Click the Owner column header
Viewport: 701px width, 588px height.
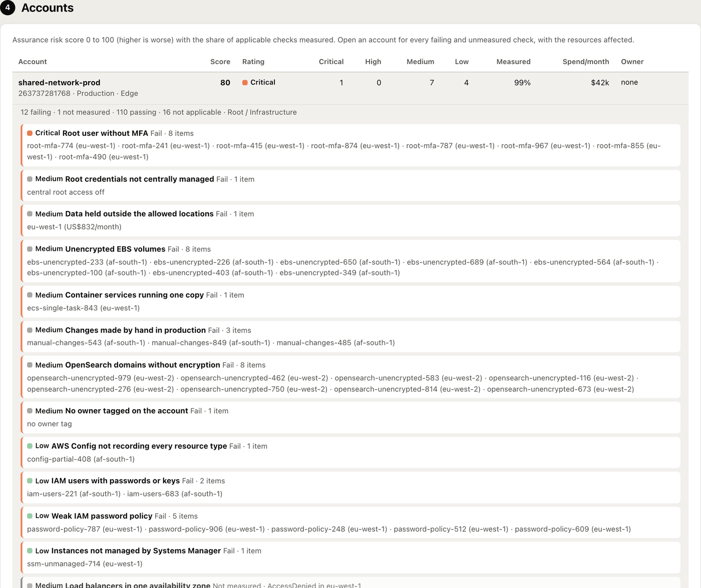point(632,62)
